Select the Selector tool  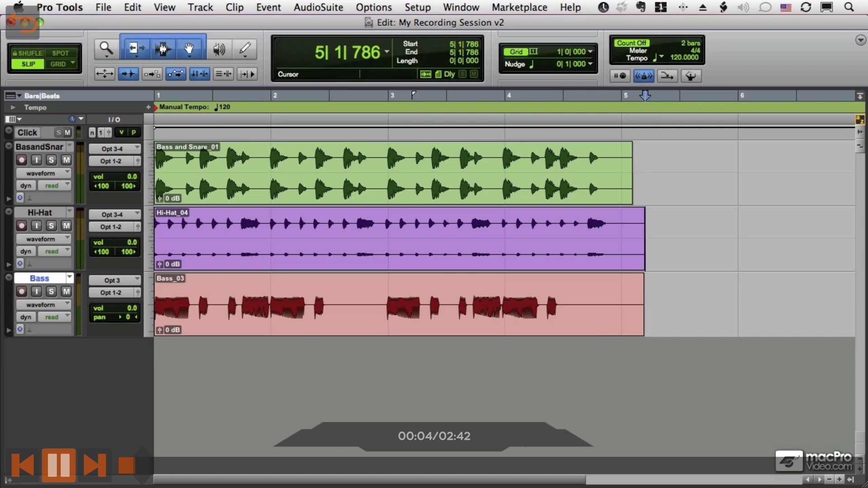tap(163, 48)
